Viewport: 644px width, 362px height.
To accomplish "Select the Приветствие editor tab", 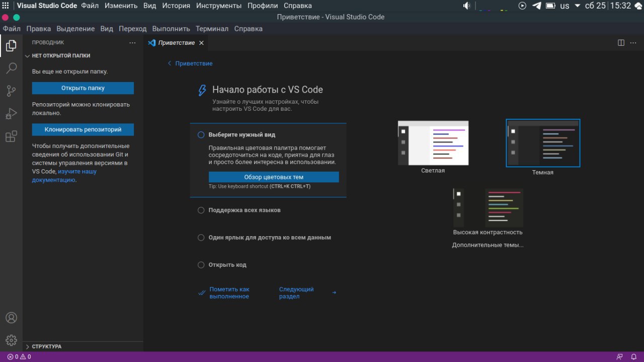I will coord(177,43).
